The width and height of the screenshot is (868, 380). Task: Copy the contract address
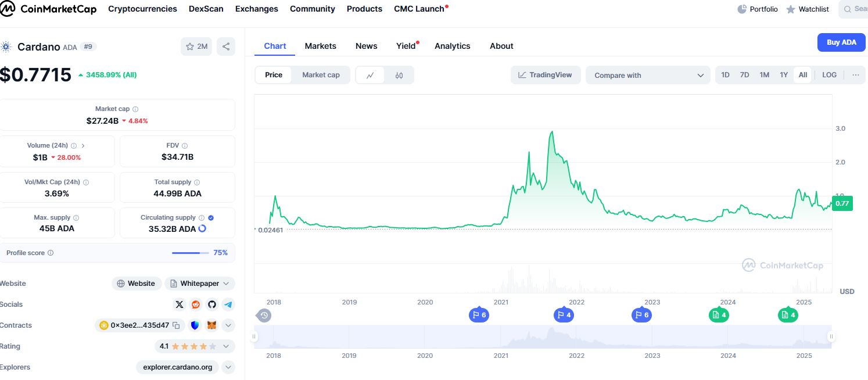click(x=176, y=325)
